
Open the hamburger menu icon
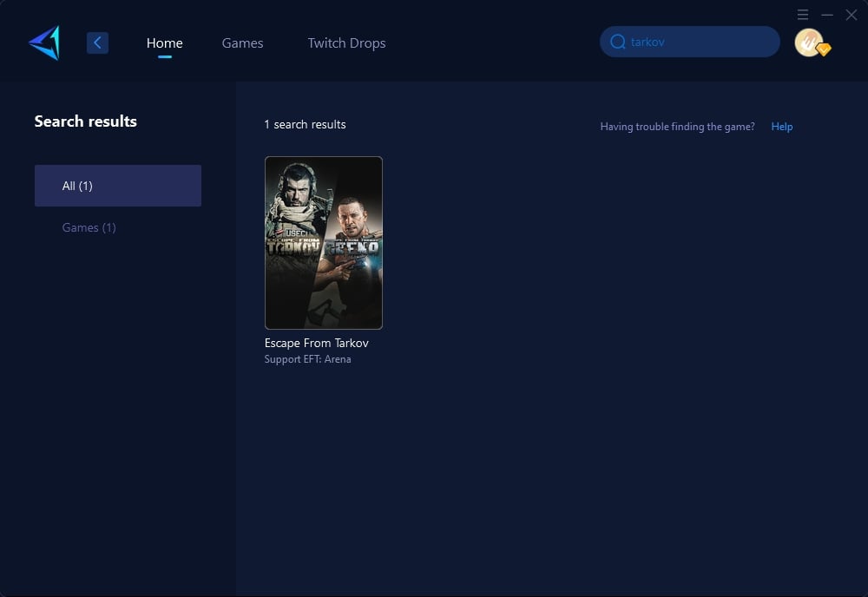(x=803, y=15)
